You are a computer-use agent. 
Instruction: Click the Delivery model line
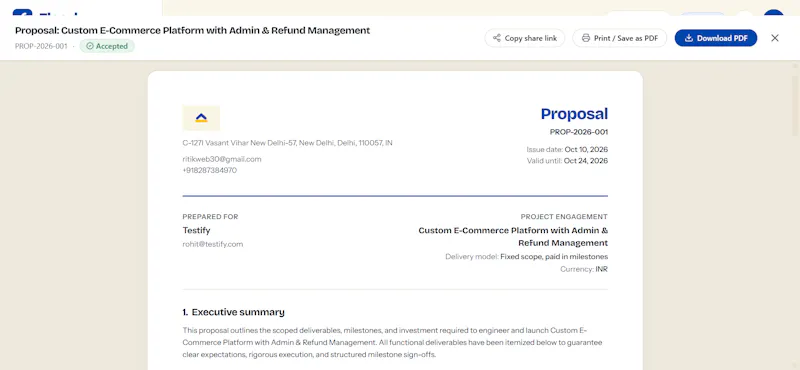(527, 257)
